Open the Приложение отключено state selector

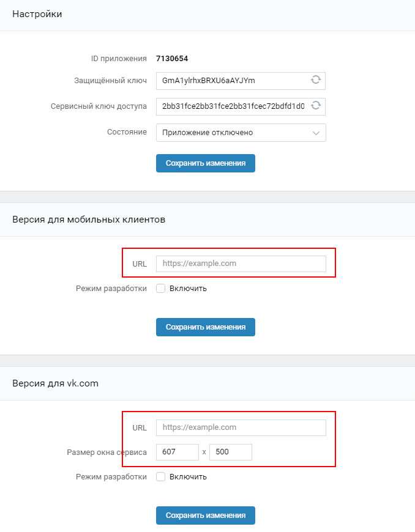[241, 133]
